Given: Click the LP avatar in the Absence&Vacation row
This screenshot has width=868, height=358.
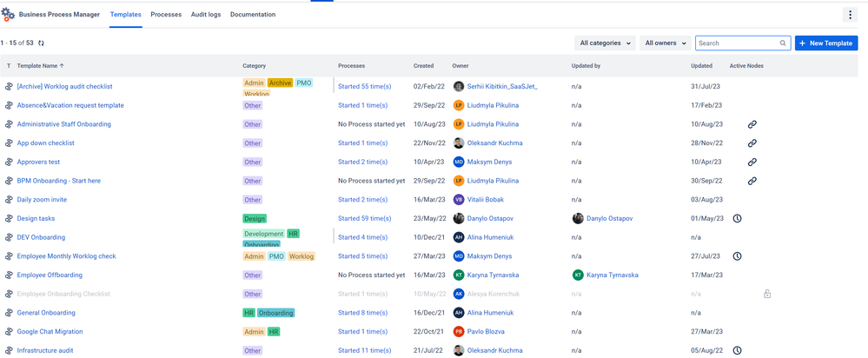Looking at the screenshot, I should click(459, 105).
